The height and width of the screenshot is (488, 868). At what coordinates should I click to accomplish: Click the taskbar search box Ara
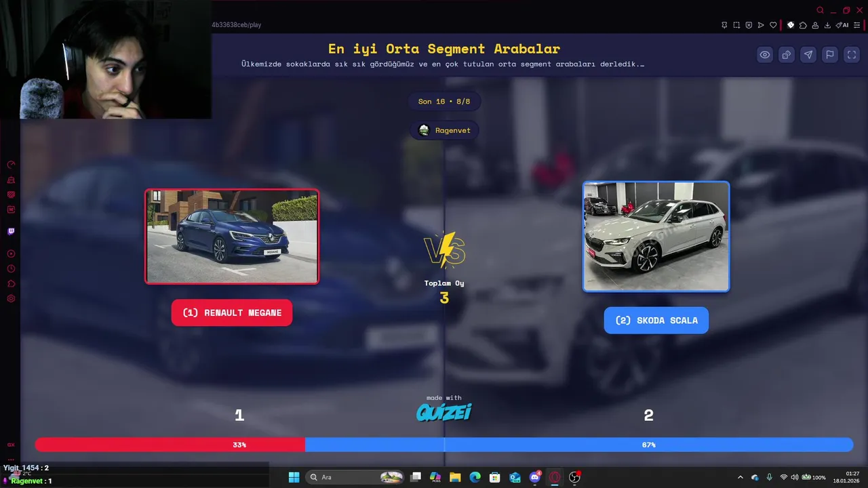click(x=355, y=477)
